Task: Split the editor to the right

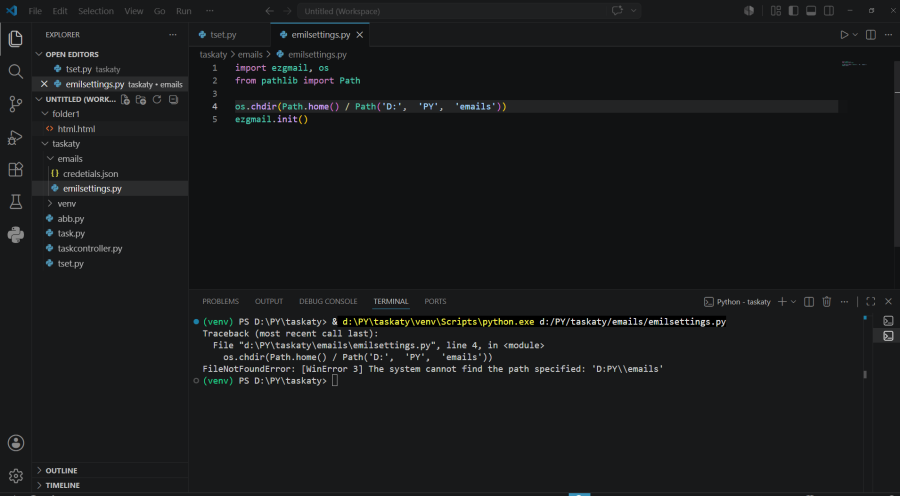Action: (x=871, y=35)
